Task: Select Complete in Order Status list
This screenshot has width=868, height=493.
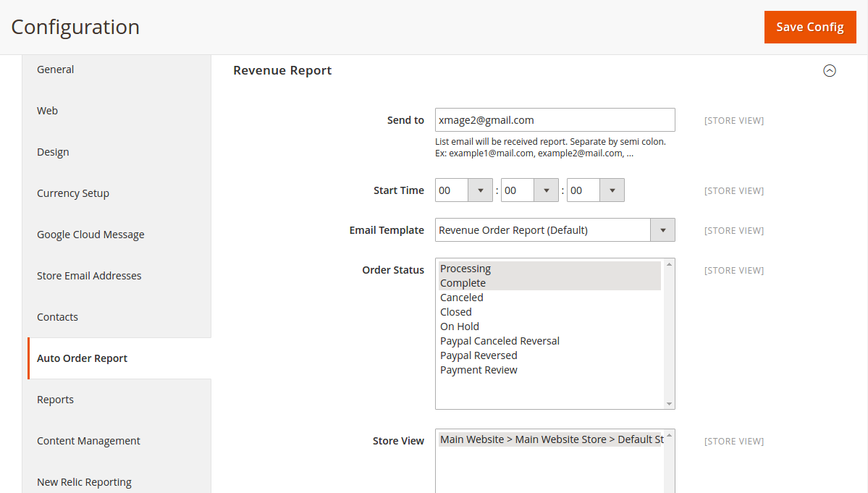Action: tap(463, 283)
